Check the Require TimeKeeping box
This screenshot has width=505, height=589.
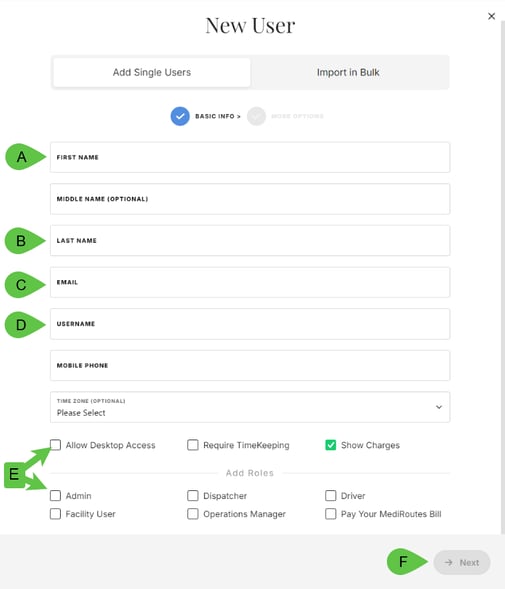coord(193,445)
